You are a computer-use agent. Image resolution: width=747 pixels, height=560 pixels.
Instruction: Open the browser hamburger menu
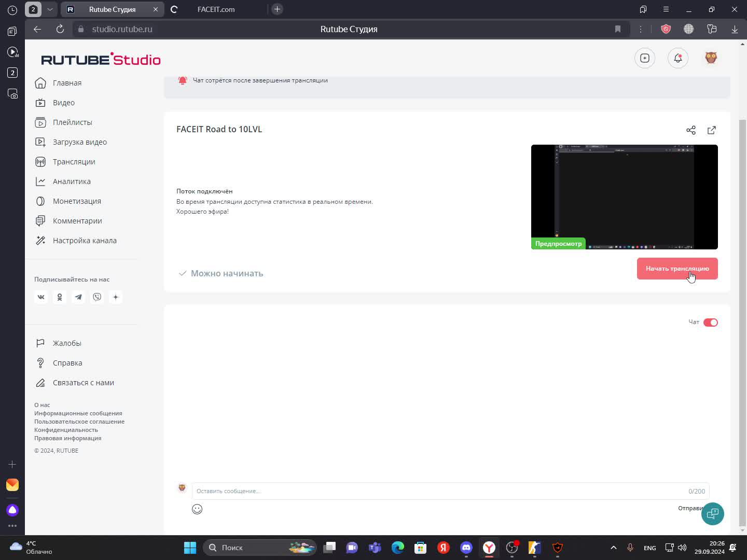click(x=666, y=9)
